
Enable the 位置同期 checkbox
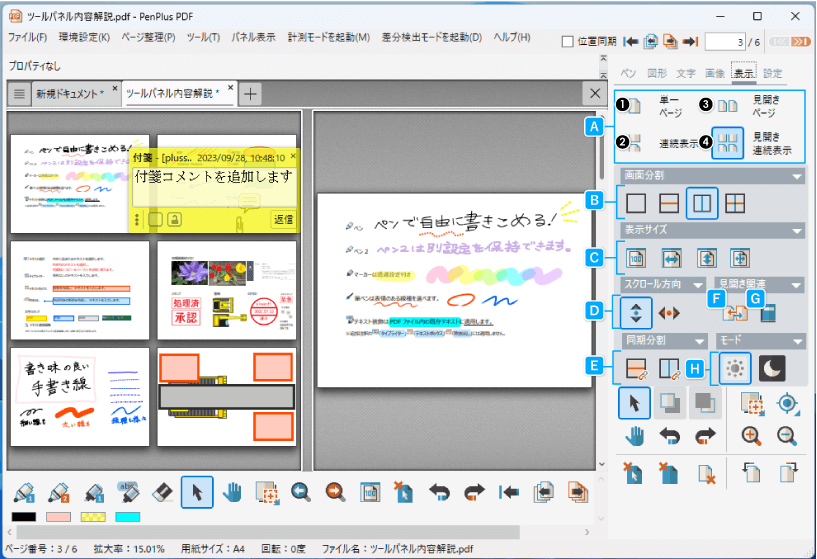pyautogui.click(x=568, y=41)
